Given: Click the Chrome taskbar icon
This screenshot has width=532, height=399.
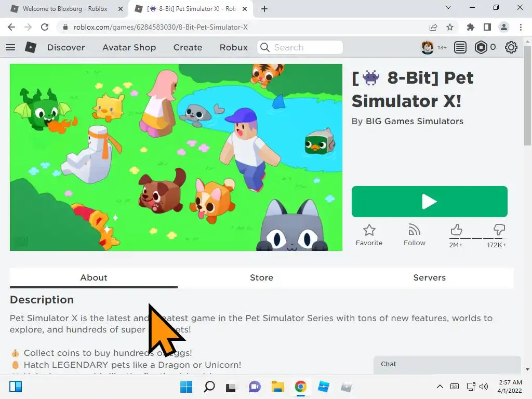Looking at the screenshot, I should click(301, 387).
